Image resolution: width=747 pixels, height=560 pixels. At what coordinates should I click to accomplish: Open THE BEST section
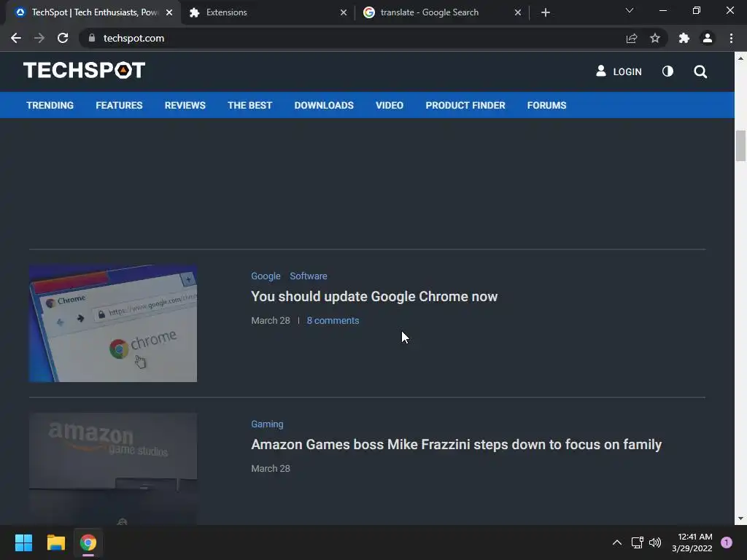coord(249,105)
